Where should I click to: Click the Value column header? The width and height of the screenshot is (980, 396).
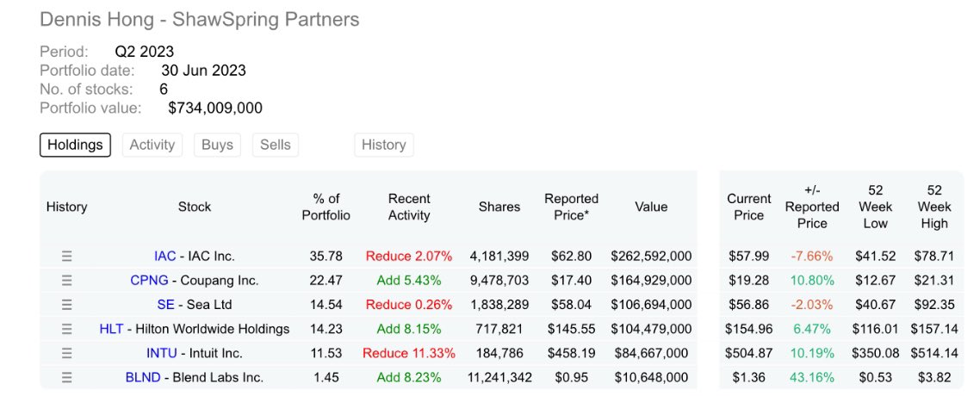click(651, 207)
